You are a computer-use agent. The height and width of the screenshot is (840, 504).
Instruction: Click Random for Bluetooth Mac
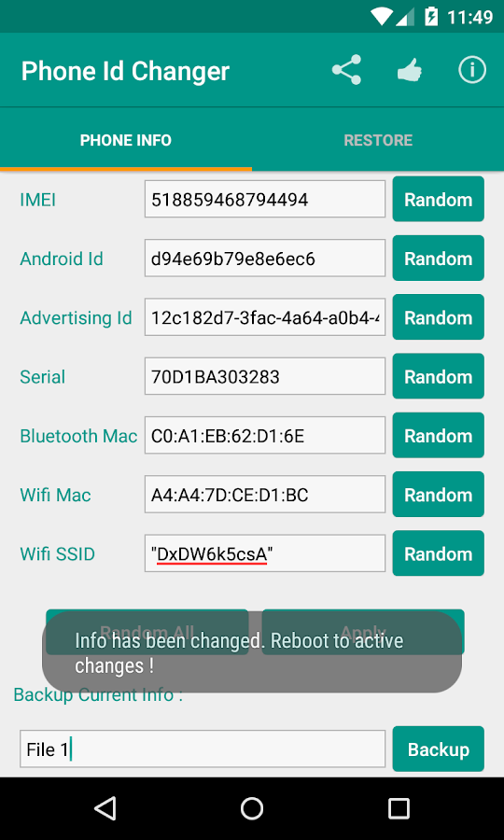[438, 435]
